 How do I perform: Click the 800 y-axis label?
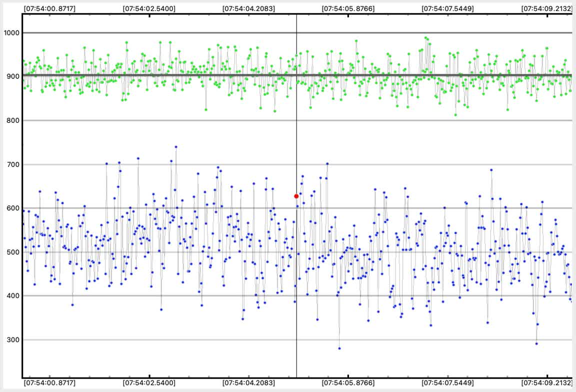pos(11,120)
